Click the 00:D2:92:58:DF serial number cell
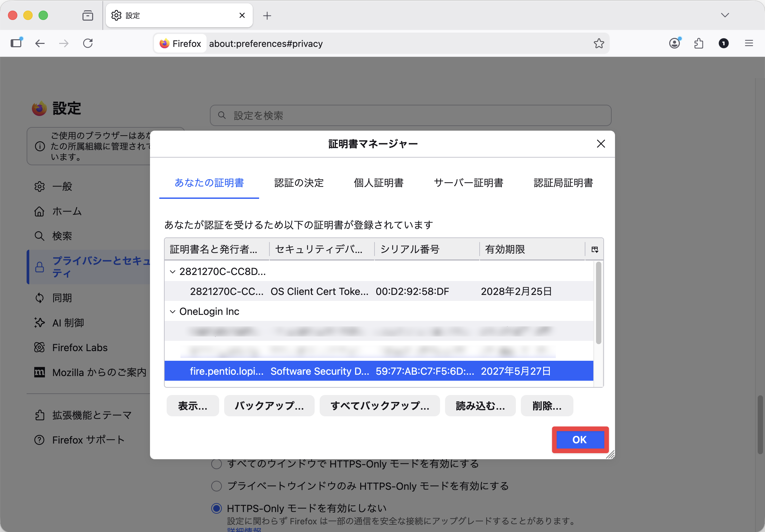This screenshot has height=532, width=765. 412,292
